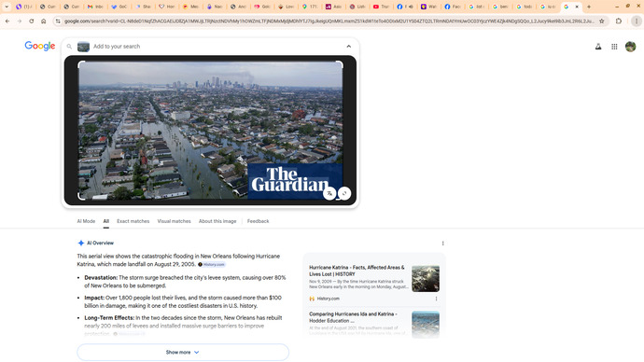The height and width of the screenshot is (362, 644).
Task: Switch to the Google Maps tab
Action: click(310, 7)
